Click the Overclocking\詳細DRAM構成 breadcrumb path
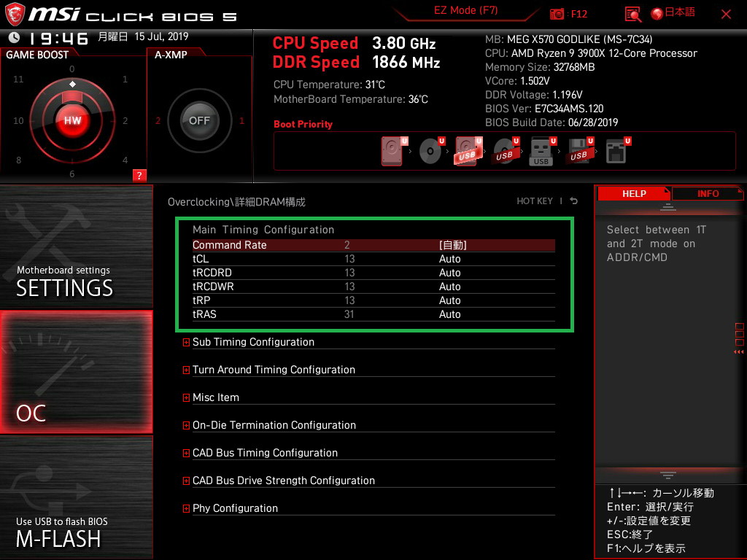The width and height of the screenshot is (747, 560). pos(236,202)
